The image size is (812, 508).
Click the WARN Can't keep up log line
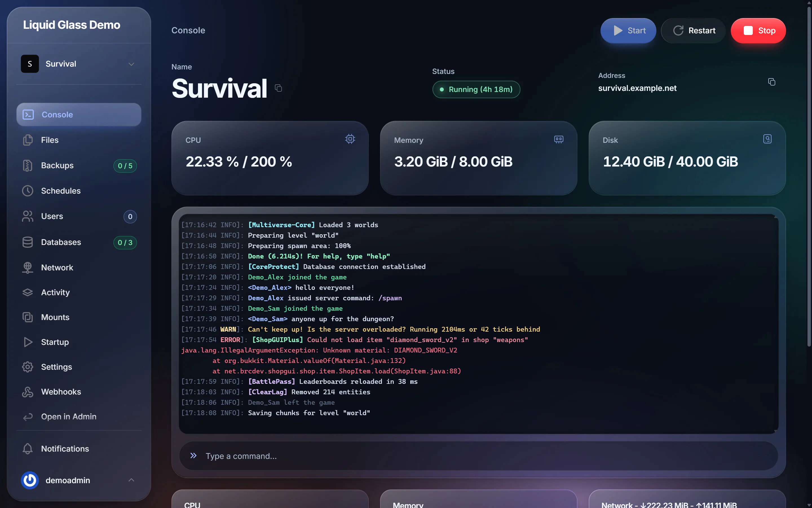361,329
